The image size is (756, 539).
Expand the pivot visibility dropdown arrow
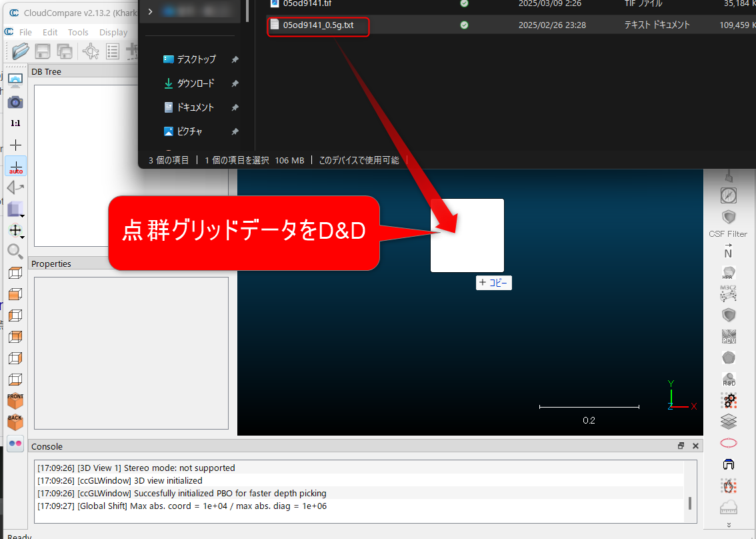point(23,237)
